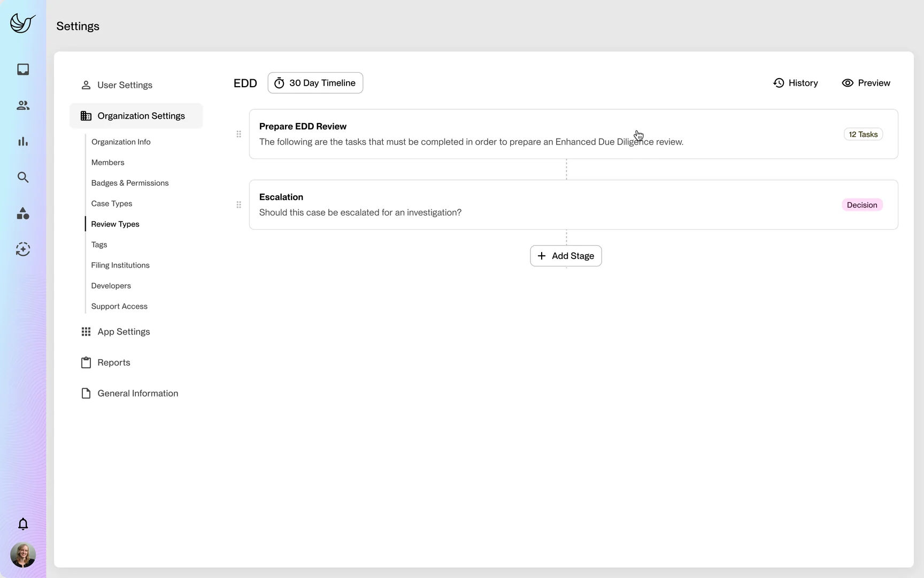Click the 12 Tasks badge
Screen dimensions: 924x578
(863, 134)
